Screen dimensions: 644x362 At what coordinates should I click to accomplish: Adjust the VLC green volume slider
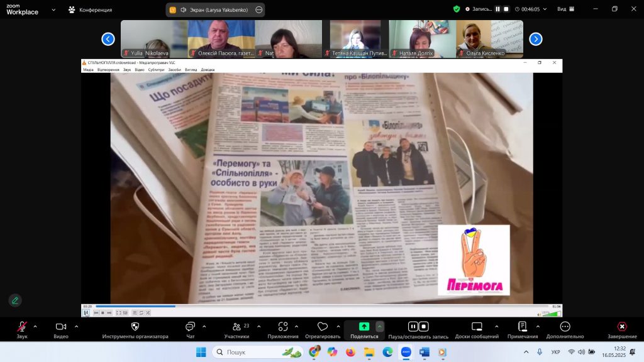[551, 314]
